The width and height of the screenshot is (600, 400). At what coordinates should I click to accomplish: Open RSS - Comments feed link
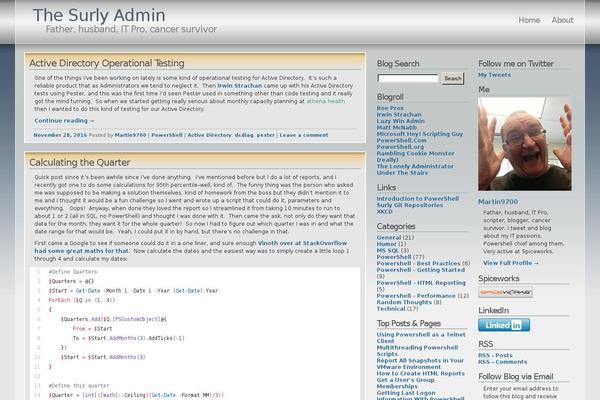[502, 362]
